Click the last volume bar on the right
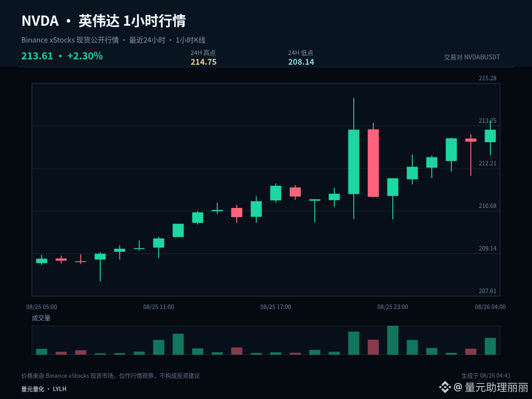 tap(490, 346)
